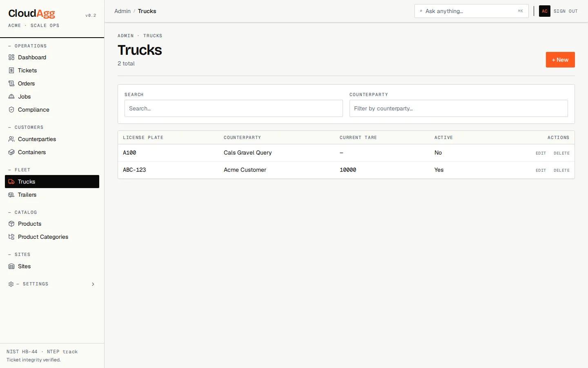
Task: Click the Active value No
Action: (438, 153)
